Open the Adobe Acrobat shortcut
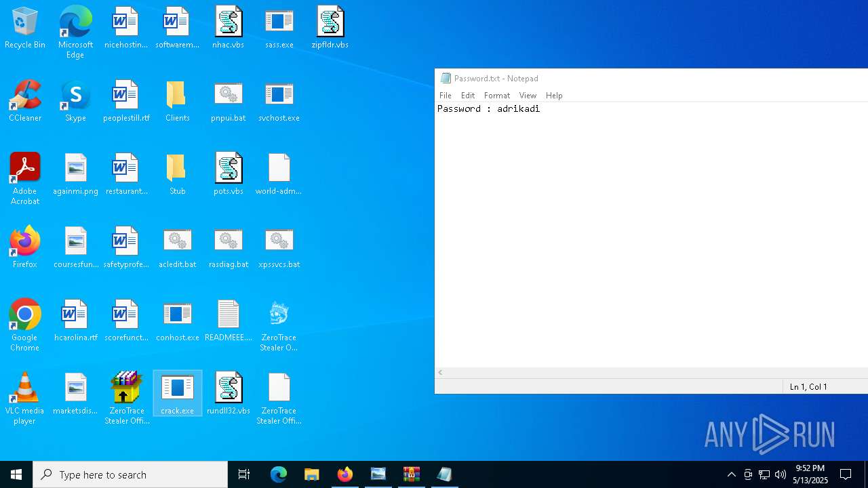This screenshot has width=868, height=488. point(24,179)
